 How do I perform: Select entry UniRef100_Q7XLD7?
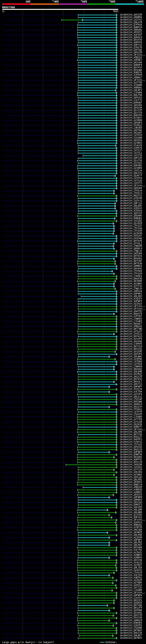pos(131,331)
